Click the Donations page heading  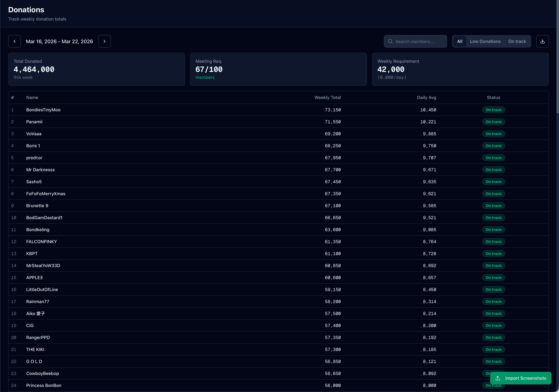(x=26, y=9)
